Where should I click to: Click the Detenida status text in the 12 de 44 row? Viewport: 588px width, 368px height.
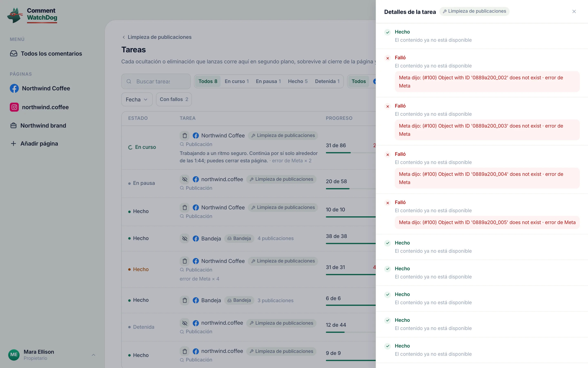[x=144, y=327]
